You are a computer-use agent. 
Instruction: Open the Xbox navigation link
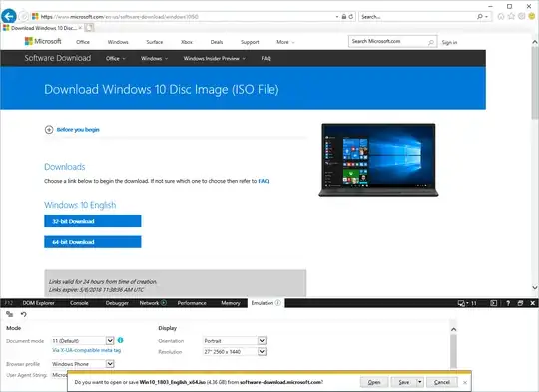pyautogui.click(x=187, y=42)
